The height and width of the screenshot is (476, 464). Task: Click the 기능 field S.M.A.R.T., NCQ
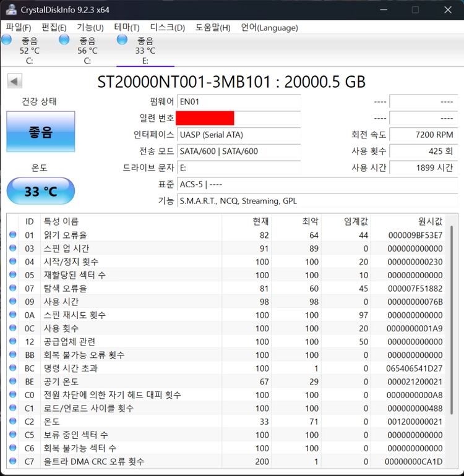coord(317,201)
